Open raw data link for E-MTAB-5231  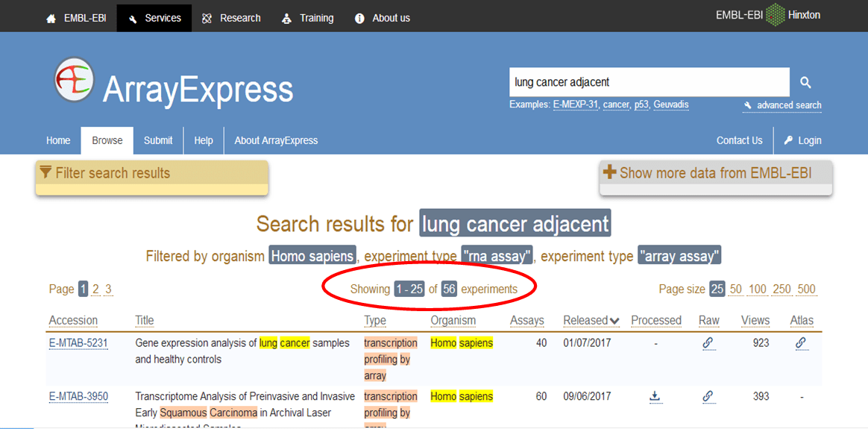pyautogui.click(x=708, y=343)
